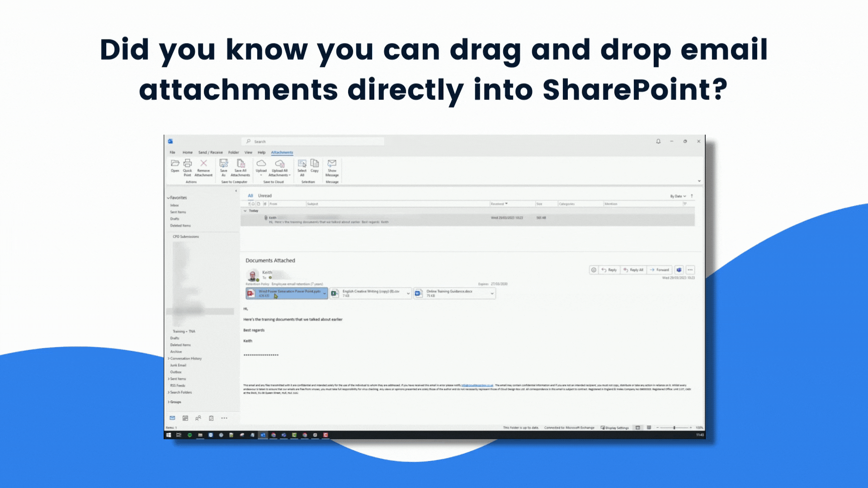The width and height of the screenshot is (868, 488).
Task: Open the By Date sort dropdown
Action: pos(678,196)
